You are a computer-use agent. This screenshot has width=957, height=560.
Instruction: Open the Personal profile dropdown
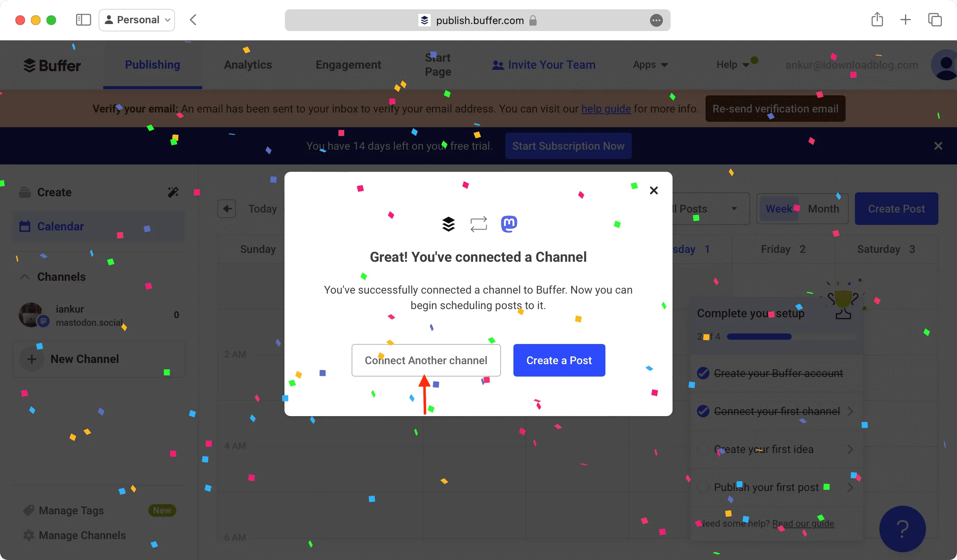137,20
